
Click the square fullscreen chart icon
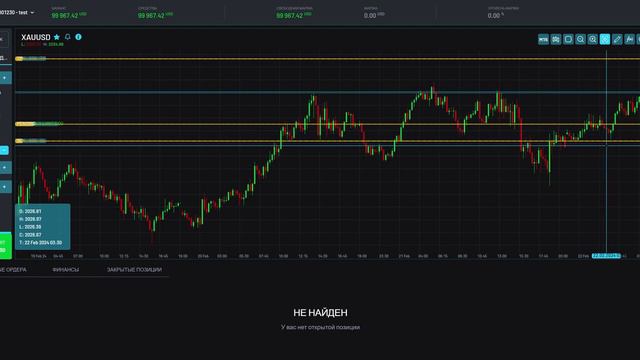click(568, 39)
